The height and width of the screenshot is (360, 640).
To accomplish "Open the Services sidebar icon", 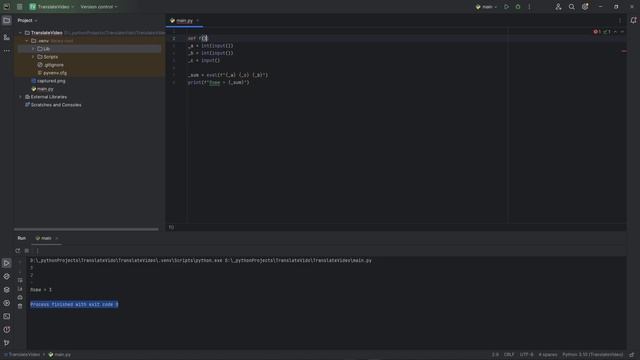I will point(7,303).
